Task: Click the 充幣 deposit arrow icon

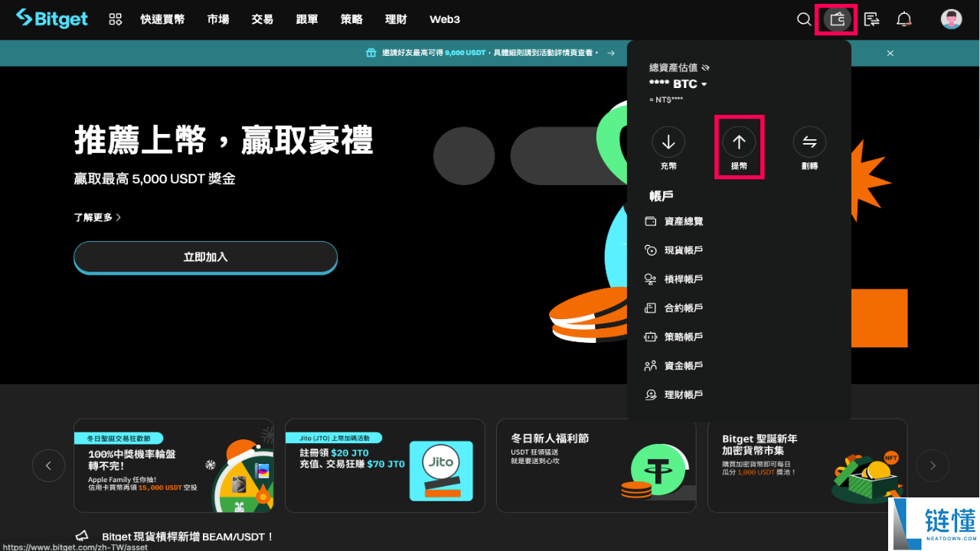Action: 668,142
